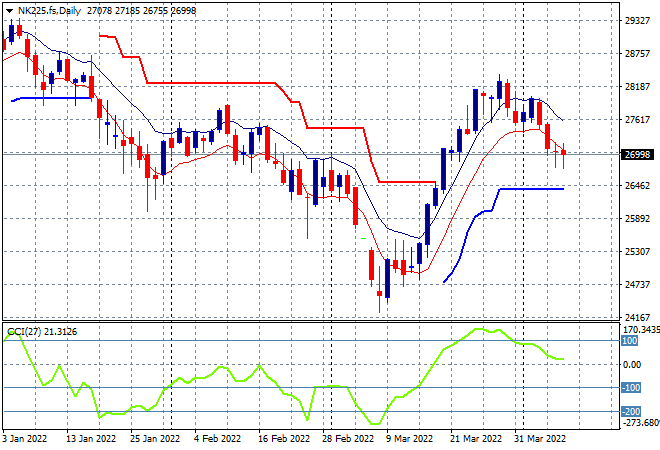Open the chart menu triangle beside NK225.fs
660x450 pixels.
pos(9,11)
